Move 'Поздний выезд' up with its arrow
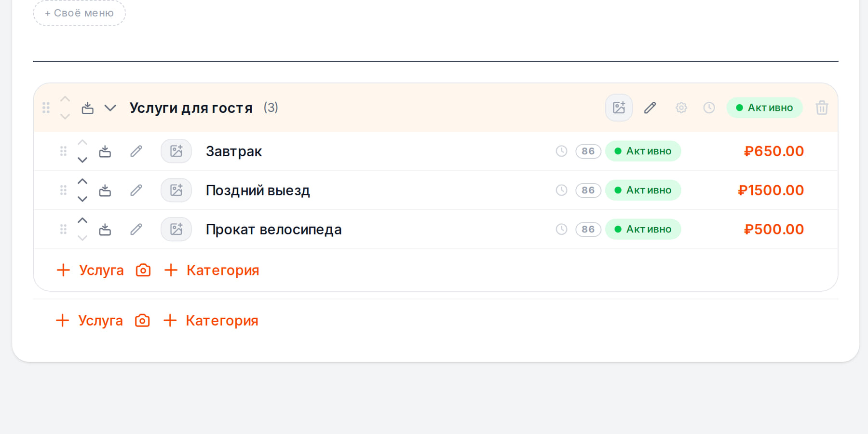This screenshot has width=868, height=434. pyautogui.click(x=82, y=182)
